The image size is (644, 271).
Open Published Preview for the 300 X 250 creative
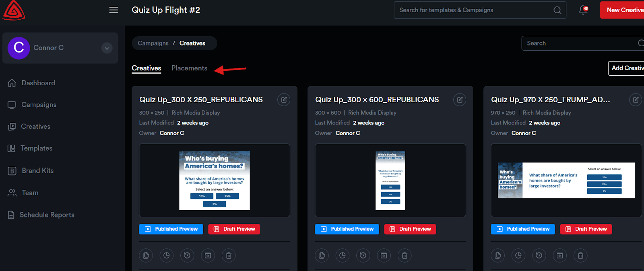[171, 229]
